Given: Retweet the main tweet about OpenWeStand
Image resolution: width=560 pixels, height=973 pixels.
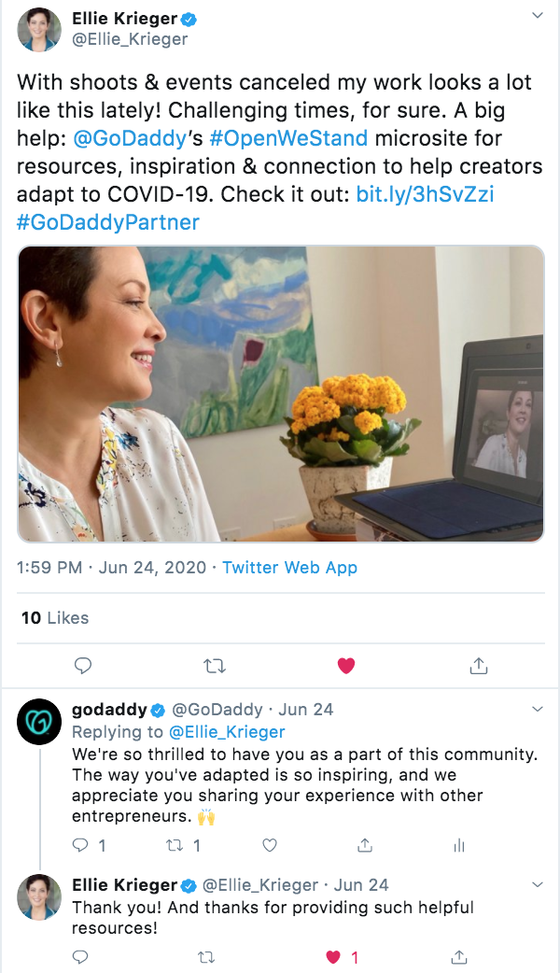Looking at the screenshot, I should 214,666.
